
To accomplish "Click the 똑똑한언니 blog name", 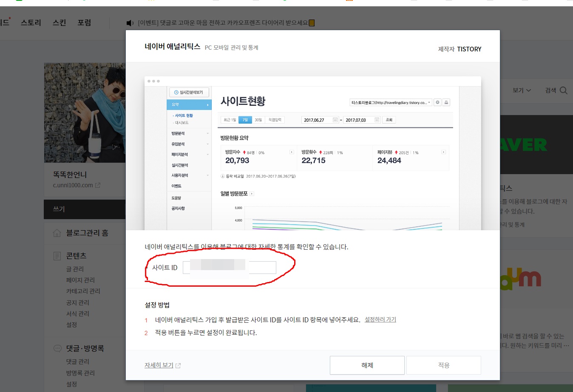I will (70, 175).
